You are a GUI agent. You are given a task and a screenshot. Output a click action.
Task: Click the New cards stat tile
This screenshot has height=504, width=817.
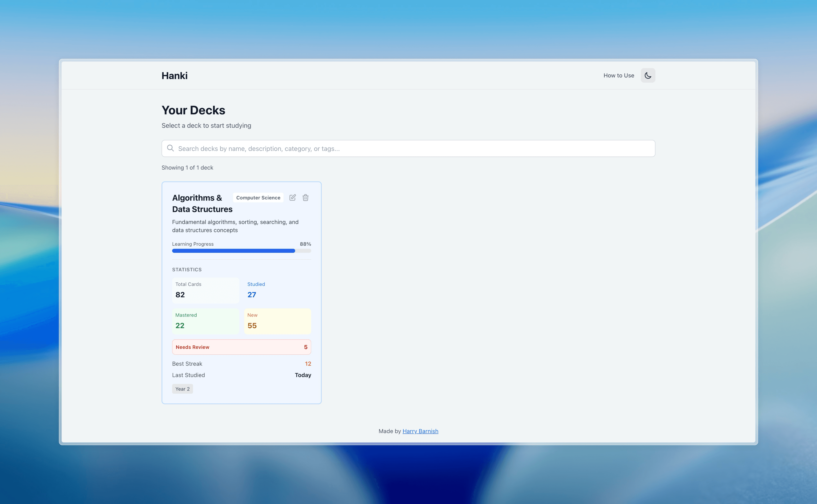pos(277,321)
